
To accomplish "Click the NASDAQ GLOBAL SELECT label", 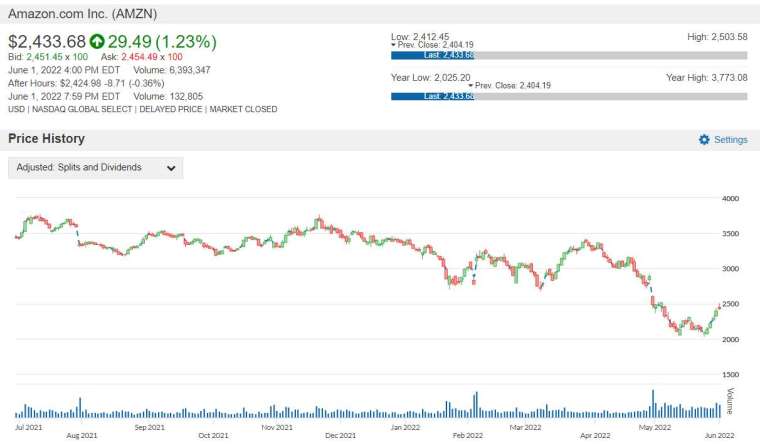I will click(x=82, y=109).
